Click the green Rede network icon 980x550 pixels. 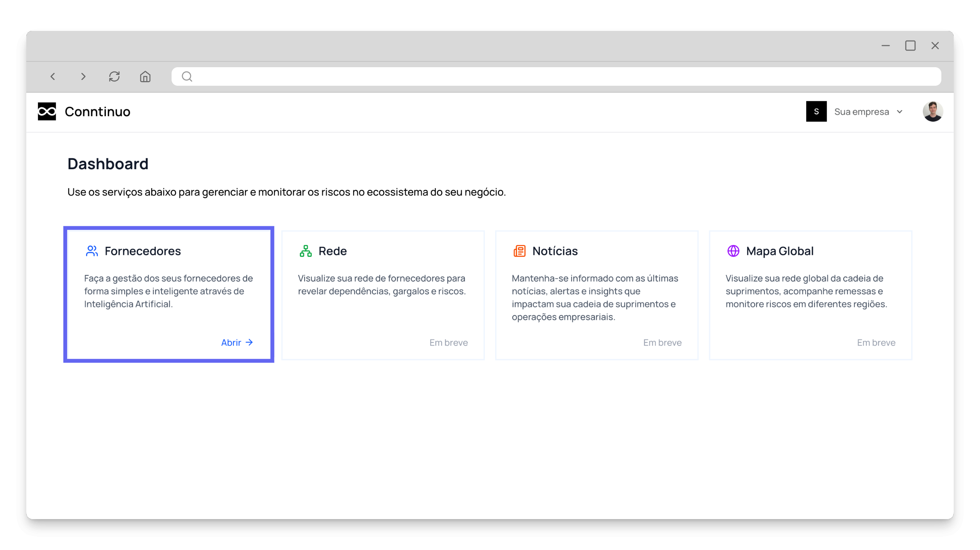pyautogui.click(x=305, y=251)
